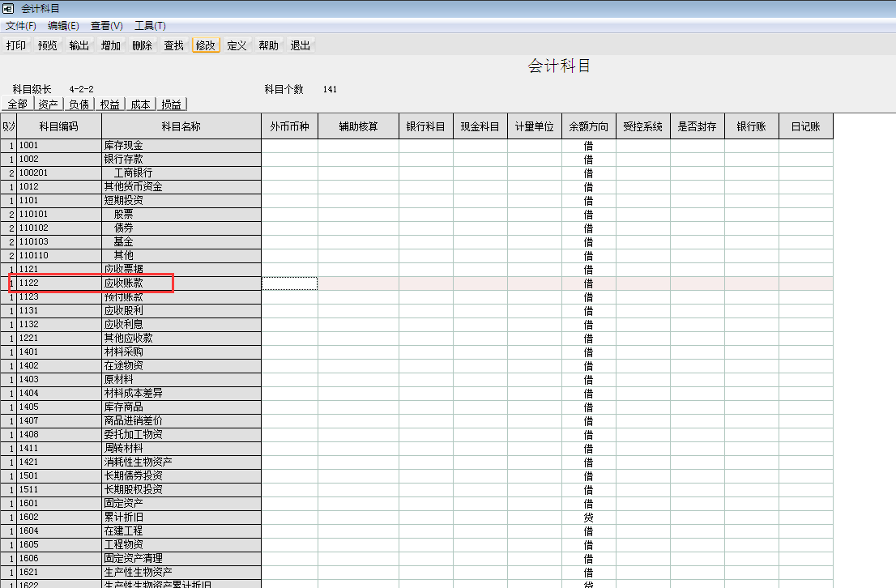Add a new account with 增加
The width and height of the screenshot is (896, 588).
[x=111, y=45]
